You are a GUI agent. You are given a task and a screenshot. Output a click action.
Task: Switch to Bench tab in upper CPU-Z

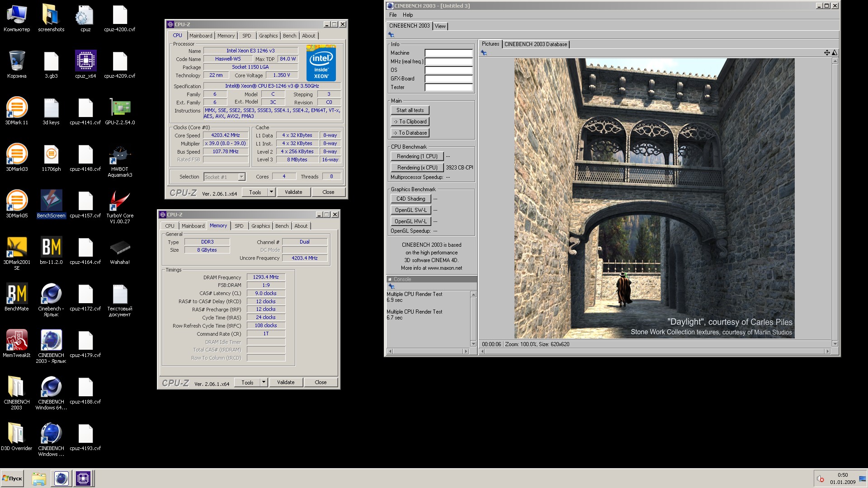point(290,36)
